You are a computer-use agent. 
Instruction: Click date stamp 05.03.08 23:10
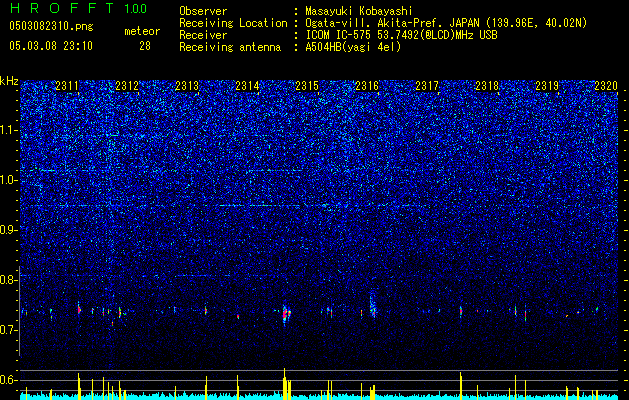point(51,46)
